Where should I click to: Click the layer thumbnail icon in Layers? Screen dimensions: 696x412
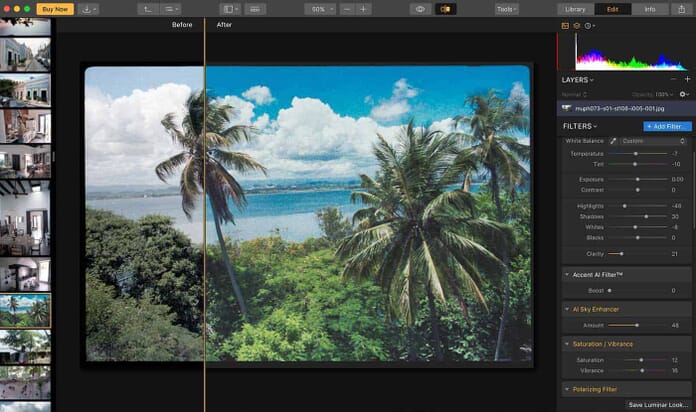click(566, 108)
